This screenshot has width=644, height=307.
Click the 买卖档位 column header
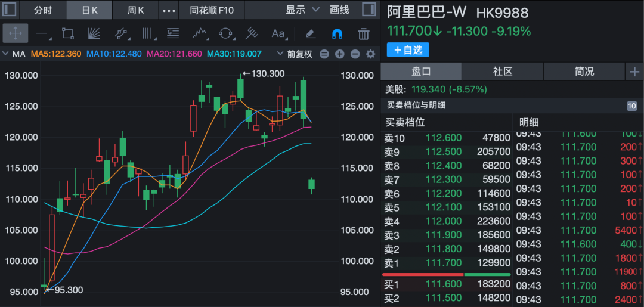tap(405, 122)
